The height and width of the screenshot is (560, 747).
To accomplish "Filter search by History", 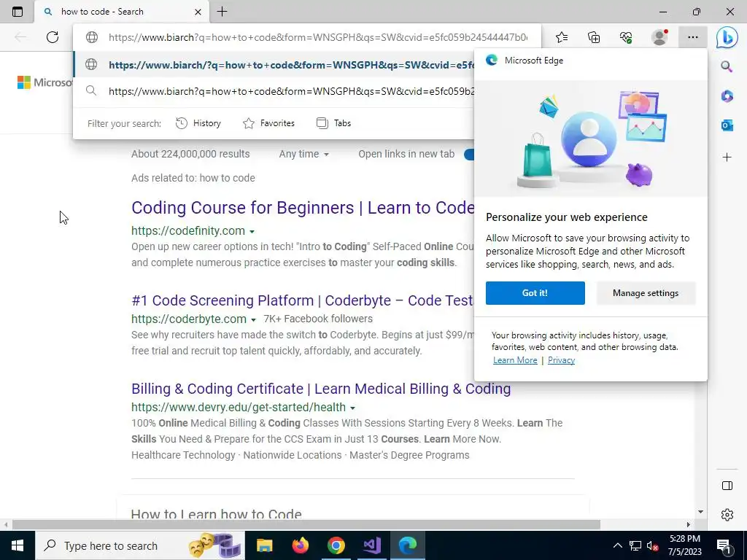I will [x=198, y=123].
